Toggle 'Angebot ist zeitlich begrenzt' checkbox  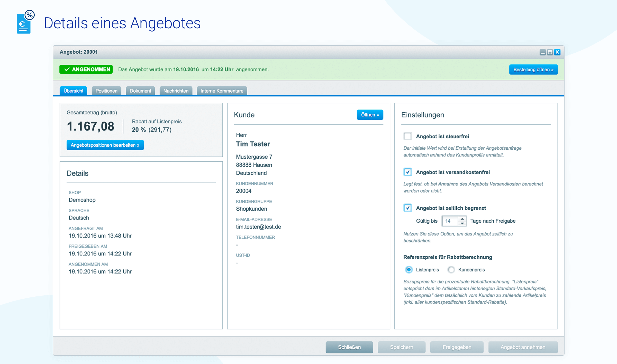tap(407, 208)
